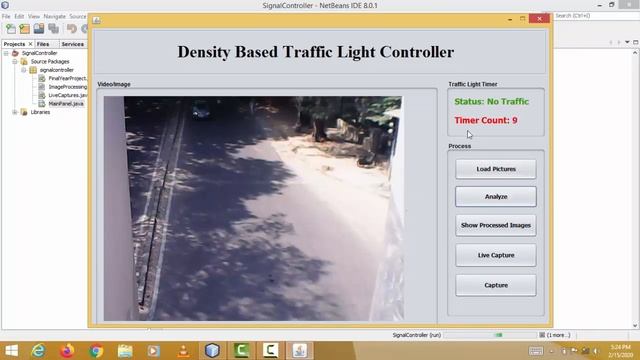Click the New File toolbar icon
Screen dimensions: 640x360
click(x=11, y=29)
